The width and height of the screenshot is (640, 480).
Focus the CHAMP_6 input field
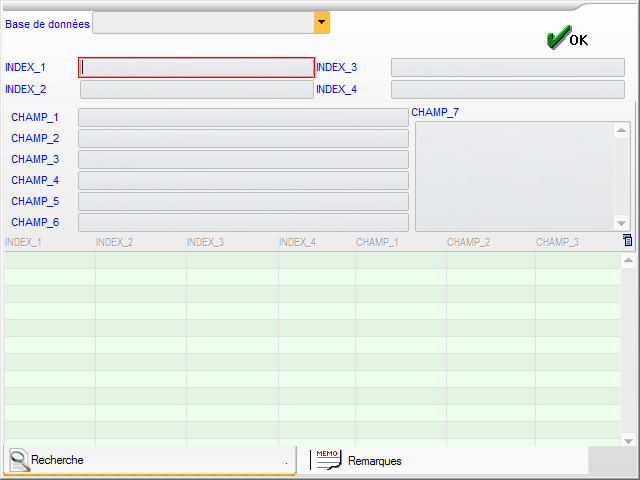coord(243,222)
